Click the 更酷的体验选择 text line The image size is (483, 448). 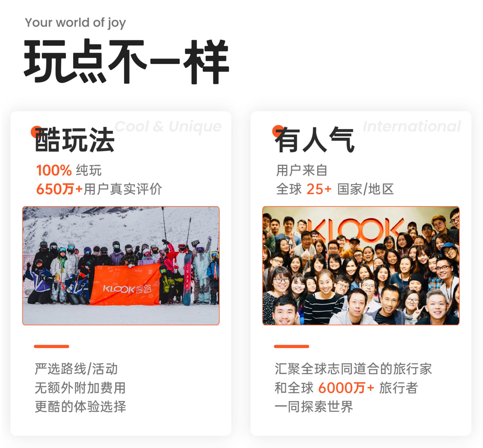tap(80, 406)
